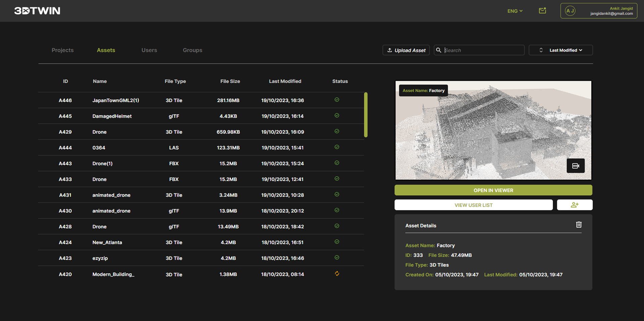Click the 3DTWIN logo

37,11
